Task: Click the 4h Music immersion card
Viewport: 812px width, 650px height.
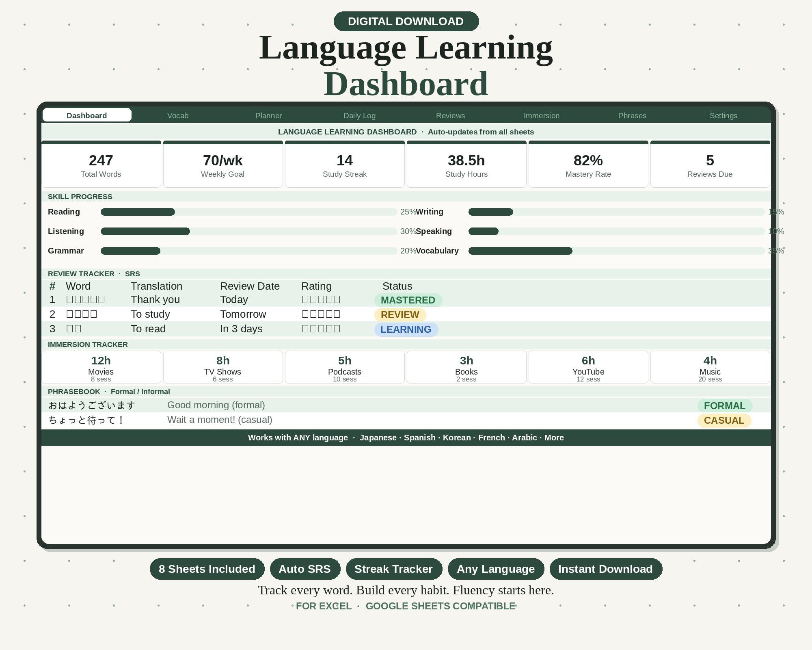Action: tap(710, 367)
